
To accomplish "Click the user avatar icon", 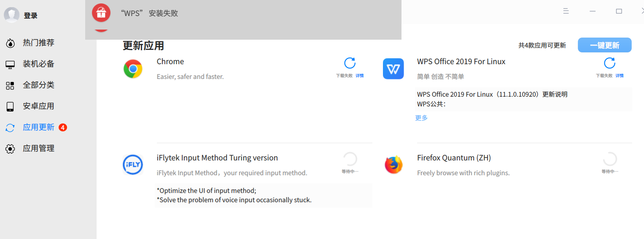I will (x=11, y=15).
